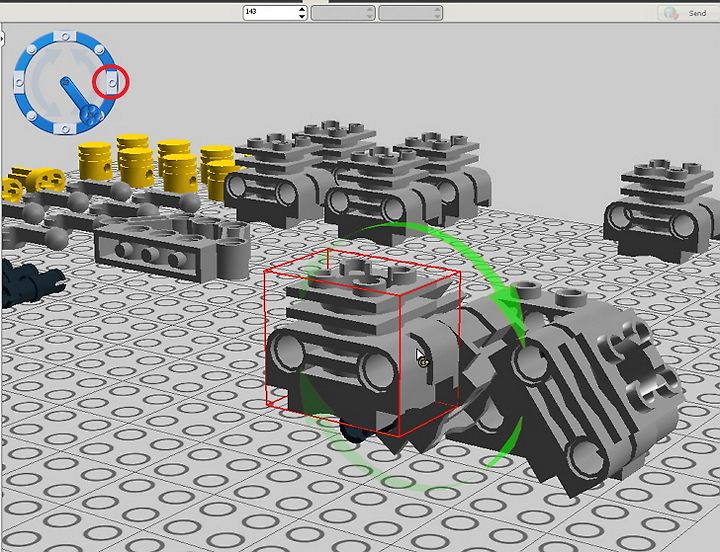Decrease the 143 angle with down arrow

(x=302, y=17)
